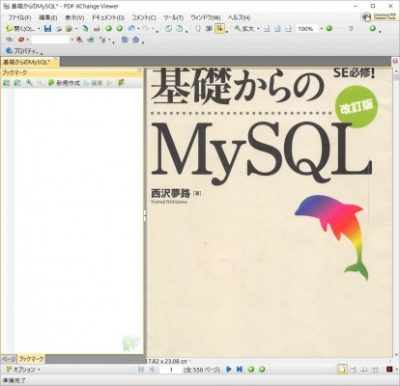Toggle continuous facing layout icon
The image size is (400, 386).
(375, 369)
